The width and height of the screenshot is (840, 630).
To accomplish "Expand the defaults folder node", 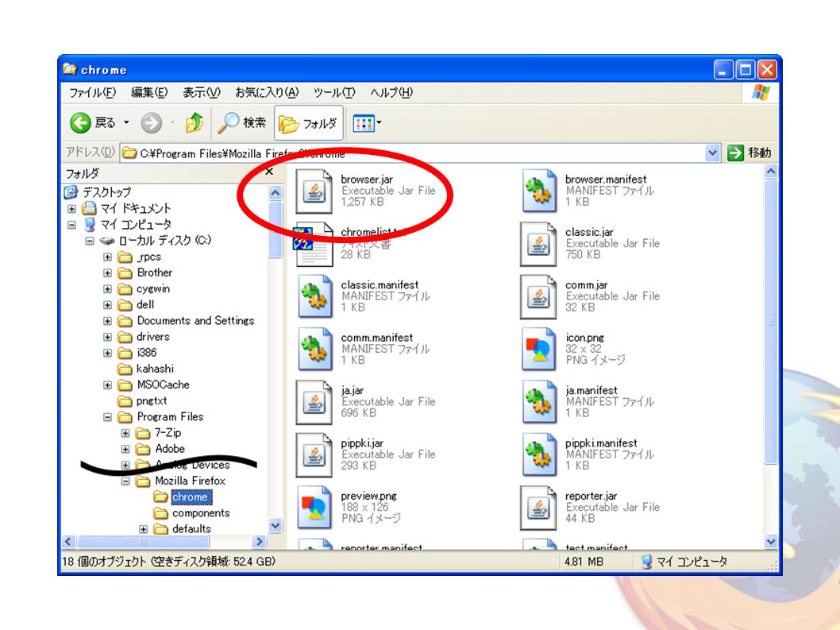I will pyautogui.click(x=143, y=529).
